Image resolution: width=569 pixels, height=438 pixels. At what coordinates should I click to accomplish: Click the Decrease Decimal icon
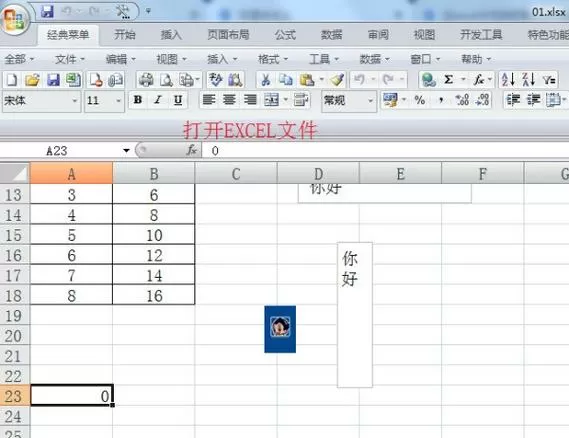click(483, 100)
